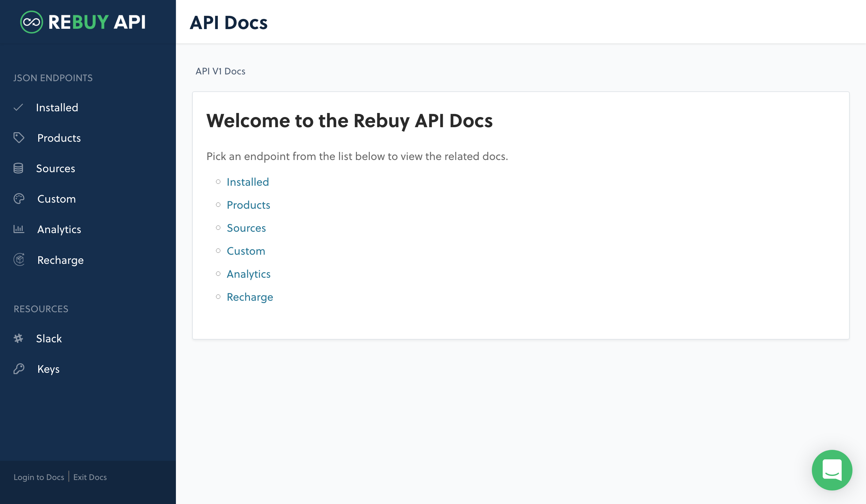Click the Keys key icon in sidebar
The image size is (866, 504).
(x=19, y=369)
